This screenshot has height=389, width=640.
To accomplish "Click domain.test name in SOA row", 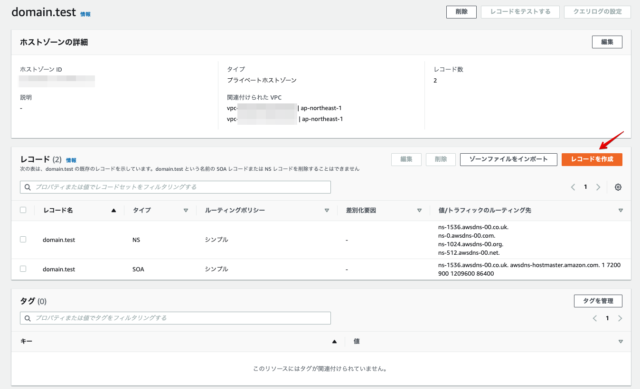I will coord(59,269).
